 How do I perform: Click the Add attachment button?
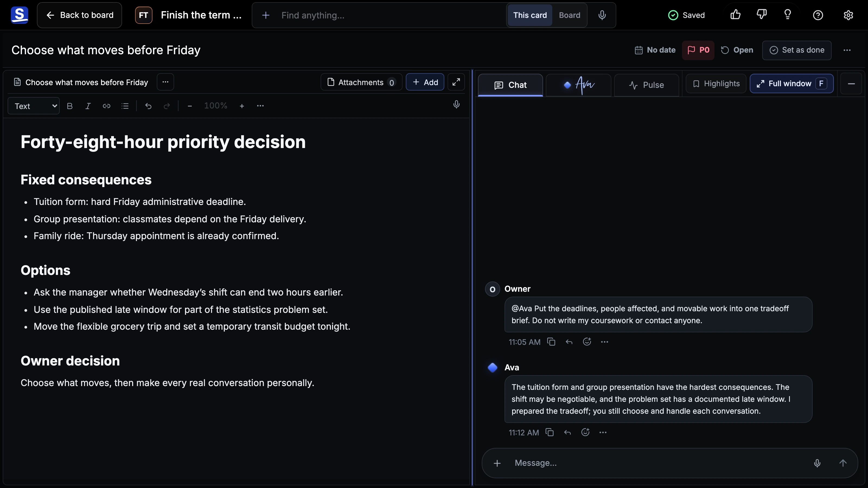(425, 82)
